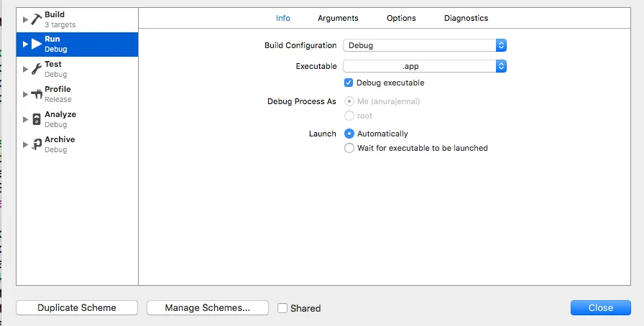Click the Analyze icon
The image size is (644, 326).
[x=37, y=119]
